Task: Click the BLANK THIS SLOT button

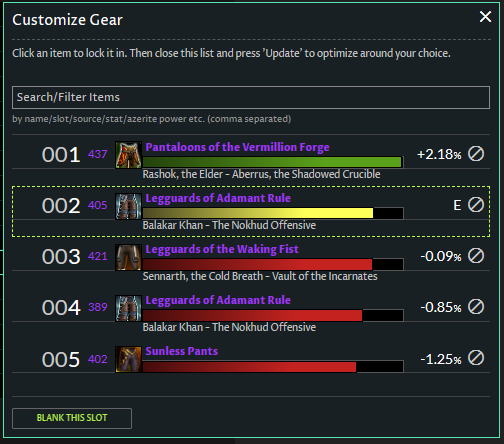Action: (x=72, y=418)
